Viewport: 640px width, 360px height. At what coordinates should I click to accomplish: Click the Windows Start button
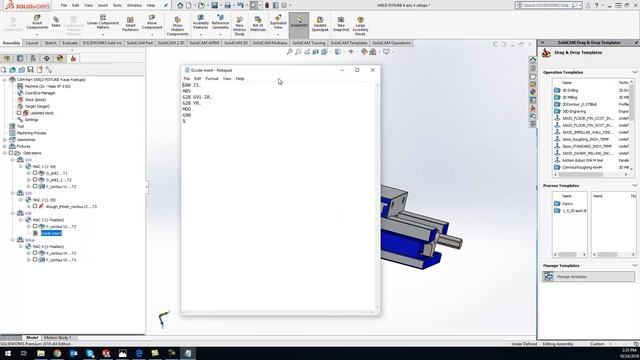tap(7, 353)
